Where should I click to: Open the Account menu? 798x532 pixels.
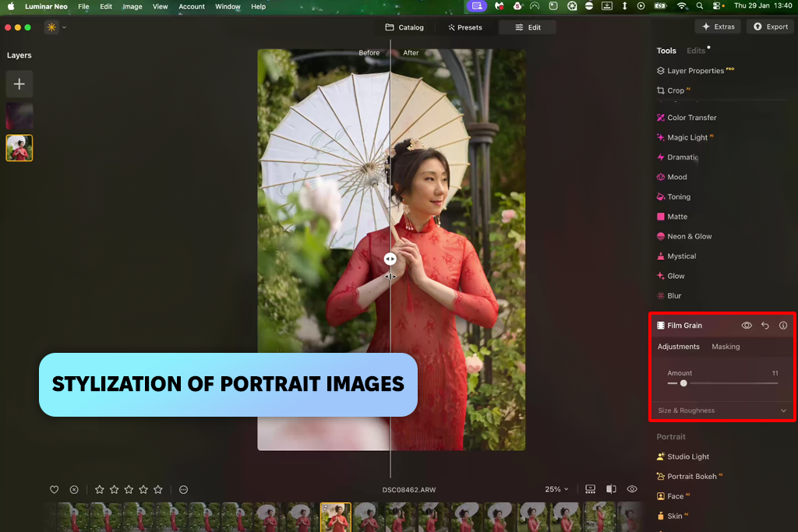tap(192, 6)
